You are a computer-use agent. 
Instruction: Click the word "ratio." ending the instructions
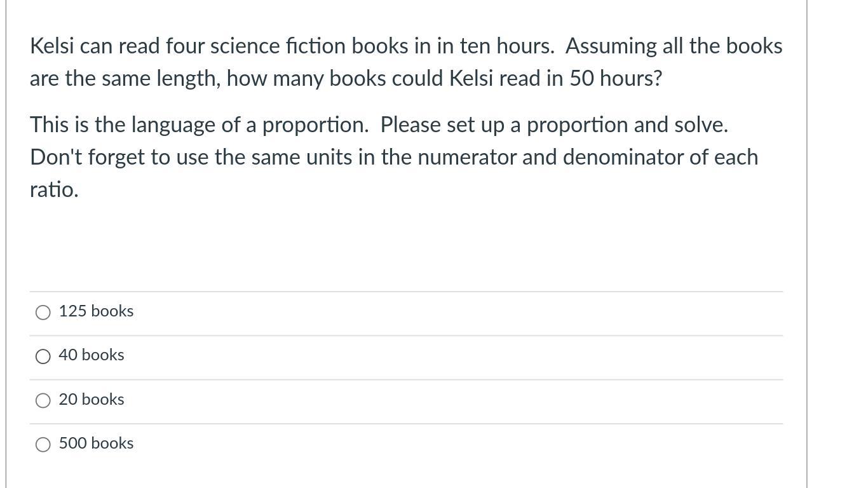pos(54,189)
